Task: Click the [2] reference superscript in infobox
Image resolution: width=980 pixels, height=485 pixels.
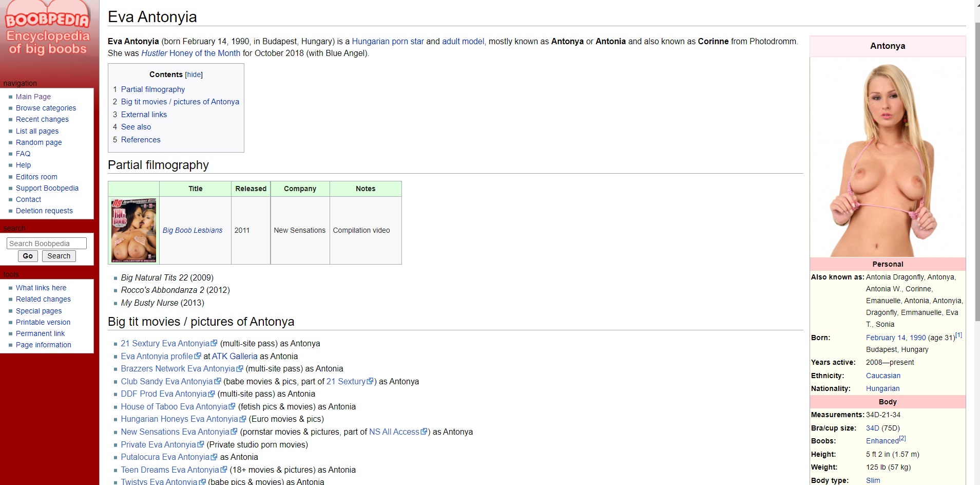Action: click(x=902, y=438)
